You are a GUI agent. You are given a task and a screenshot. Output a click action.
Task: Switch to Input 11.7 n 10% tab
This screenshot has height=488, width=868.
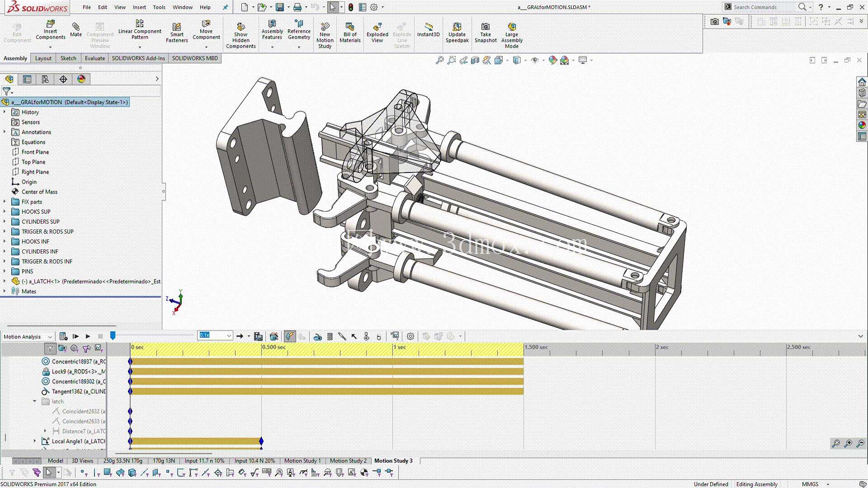click(204, 461)
